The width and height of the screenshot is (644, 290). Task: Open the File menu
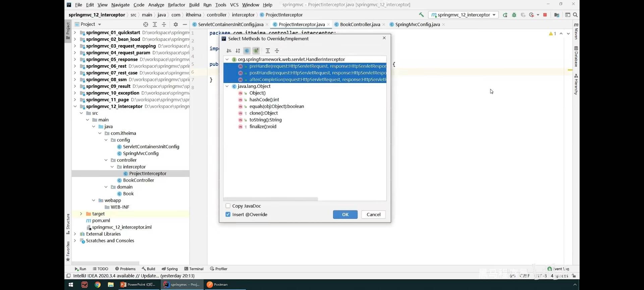(78, 5)
